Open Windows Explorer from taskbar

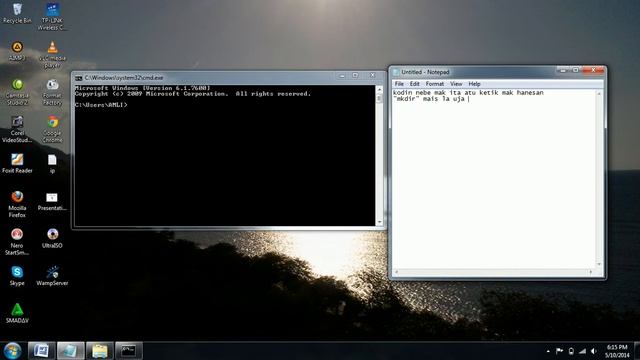[100, 351]
